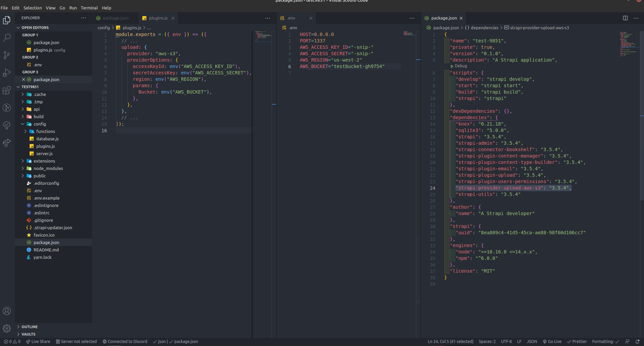
Task: Open the Extensions view
Action: pyautogui.click(x=7, y=90)
